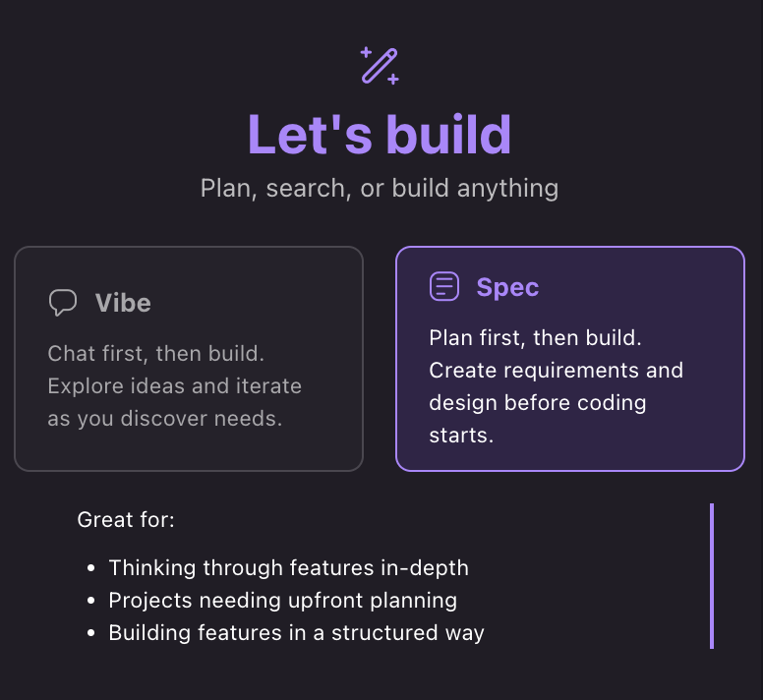
Task: Click the "Great for:" label
Action: [x=126, y=519]
